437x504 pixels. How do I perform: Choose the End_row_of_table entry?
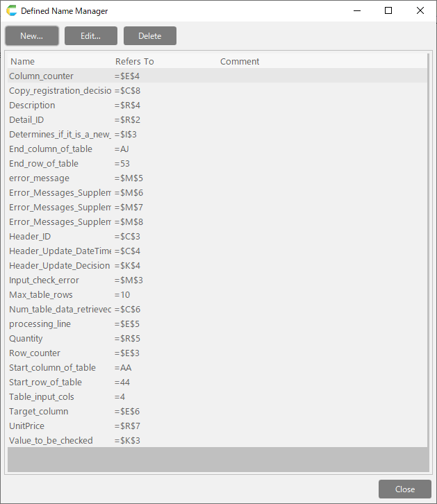44,164
